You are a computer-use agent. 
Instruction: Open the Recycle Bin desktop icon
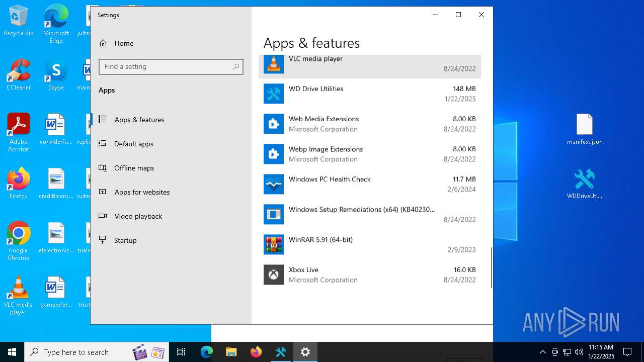[19, 21]
